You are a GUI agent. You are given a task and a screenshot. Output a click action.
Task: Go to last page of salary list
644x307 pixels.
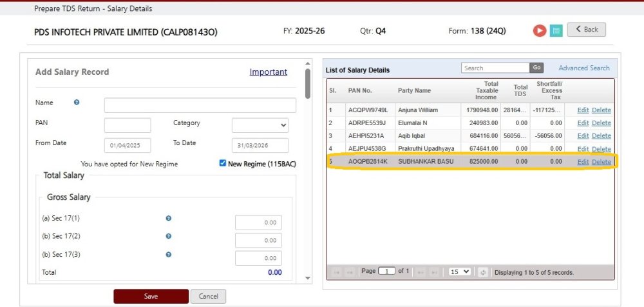[x=433, y=272]
